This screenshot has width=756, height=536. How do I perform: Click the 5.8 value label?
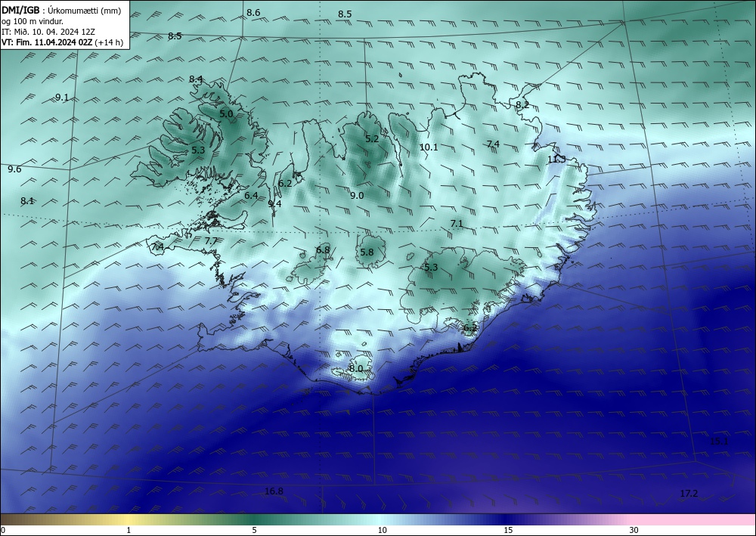click(x=367, y=252)
